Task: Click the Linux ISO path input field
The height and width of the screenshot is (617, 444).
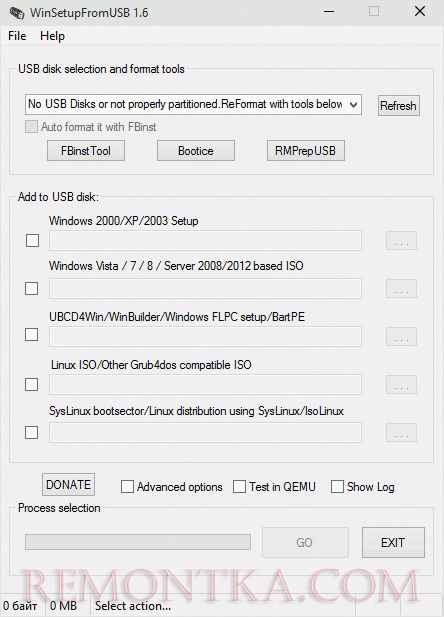Action: coord(205,384)
